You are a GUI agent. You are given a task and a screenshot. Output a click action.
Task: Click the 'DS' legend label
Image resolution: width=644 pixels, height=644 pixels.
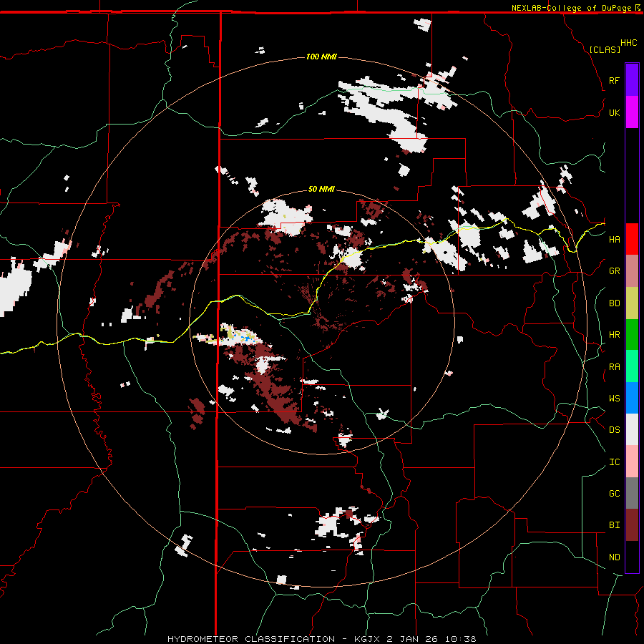614,430
